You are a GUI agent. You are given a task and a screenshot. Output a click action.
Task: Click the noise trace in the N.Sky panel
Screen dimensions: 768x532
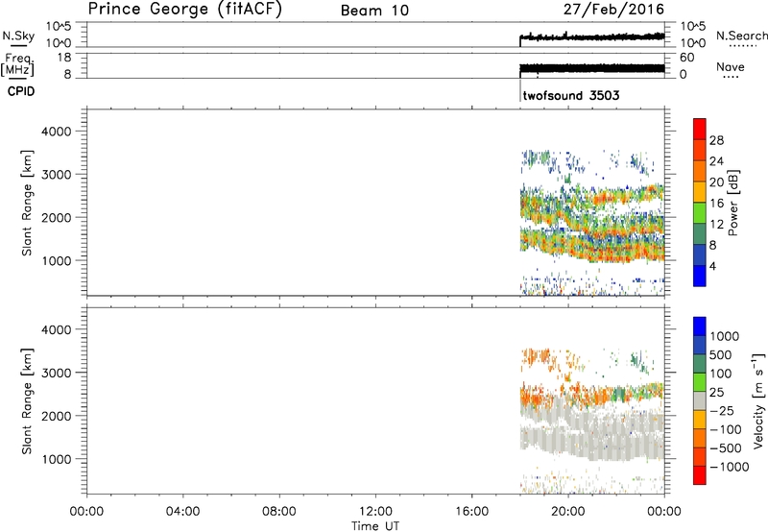coord(591,36)
